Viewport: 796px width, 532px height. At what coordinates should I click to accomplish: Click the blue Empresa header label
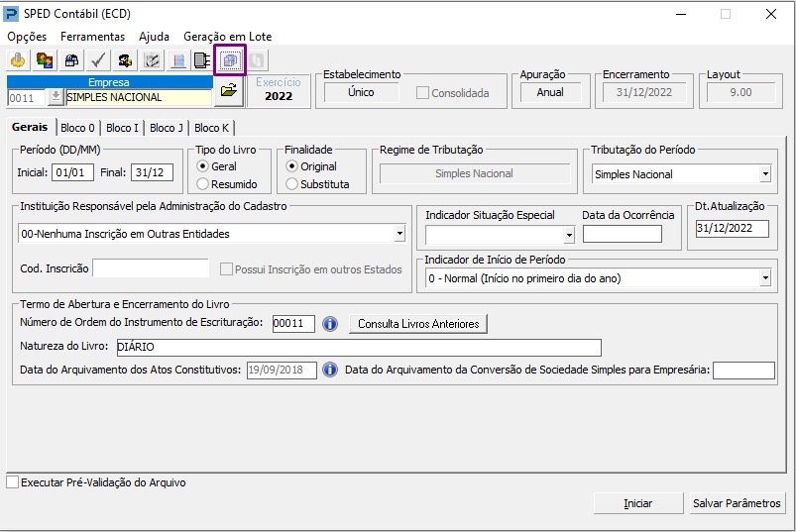[x=109, y=82]
